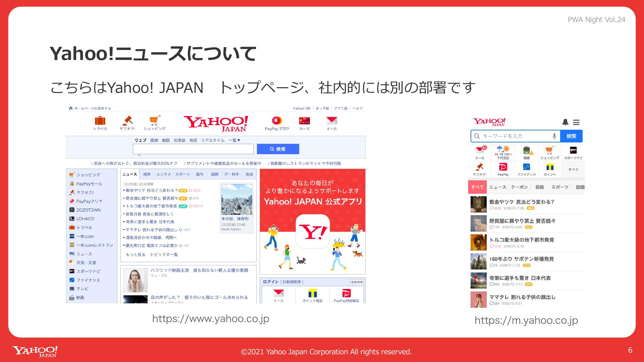Open Yahoo Auctions (ヤフオク!) gavel icon in desktop header

[127, 120]
